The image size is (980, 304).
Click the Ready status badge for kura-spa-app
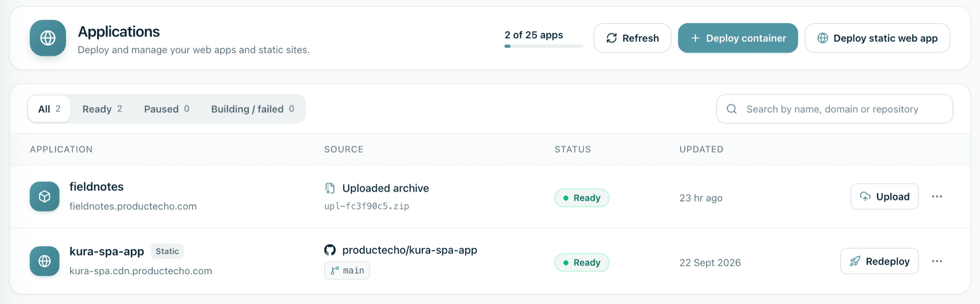click(x=582, y=262)
